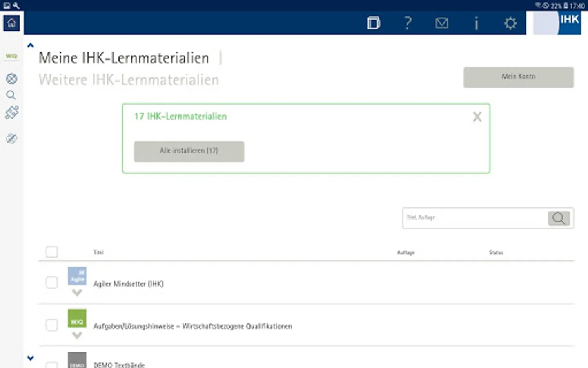Tap the Wi-Fi status icon
Viewport: 588px width, 368px height.
click(538, 5)
